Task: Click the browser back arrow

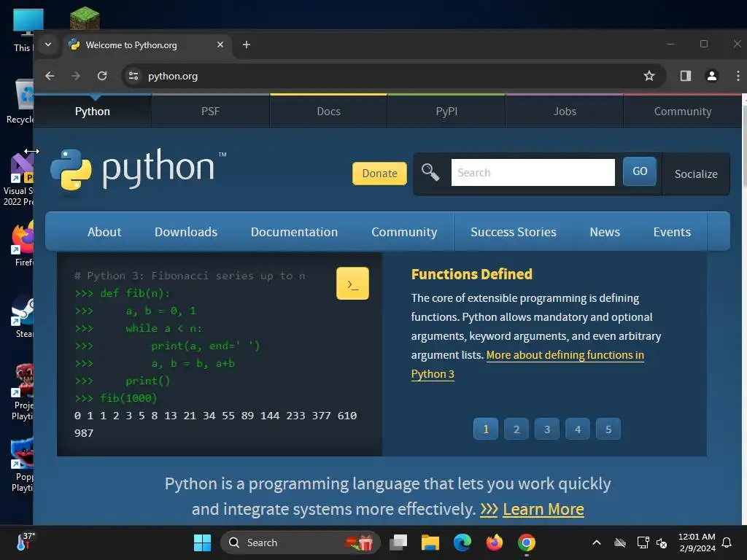Action: tap(50, 76)
